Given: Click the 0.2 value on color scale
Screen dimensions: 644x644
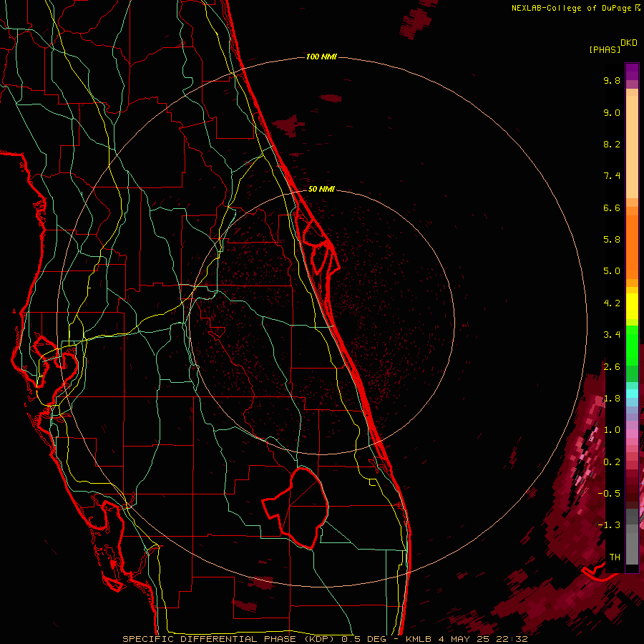Looking at the screenshot, I should pos(612,462).
